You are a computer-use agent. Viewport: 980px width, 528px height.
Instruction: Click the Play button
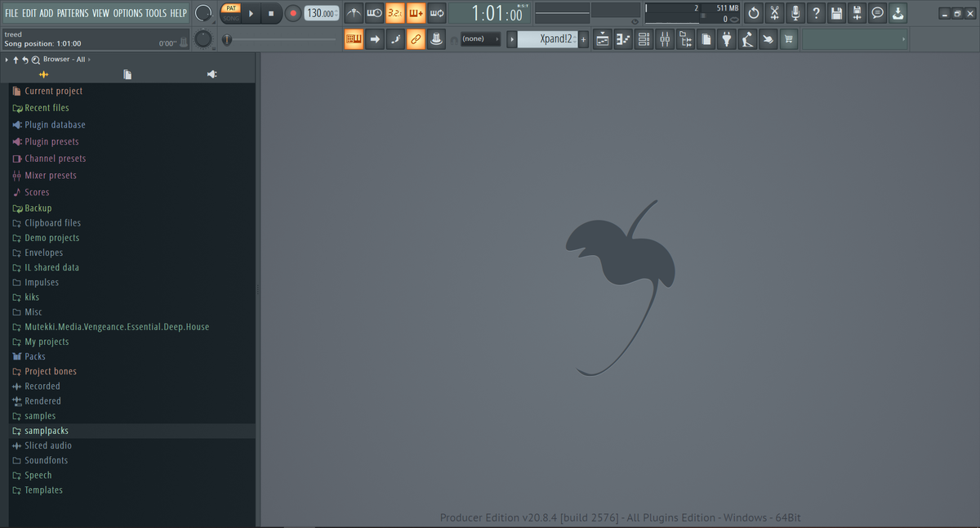click(252, 13)
